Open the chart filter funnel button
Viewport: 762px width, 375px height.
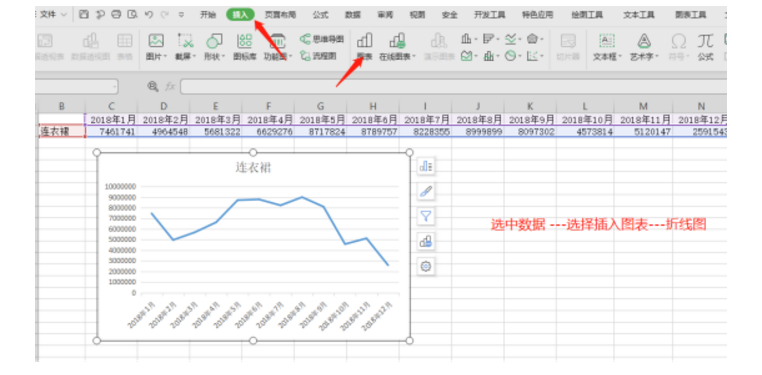[x=426, y=216]
